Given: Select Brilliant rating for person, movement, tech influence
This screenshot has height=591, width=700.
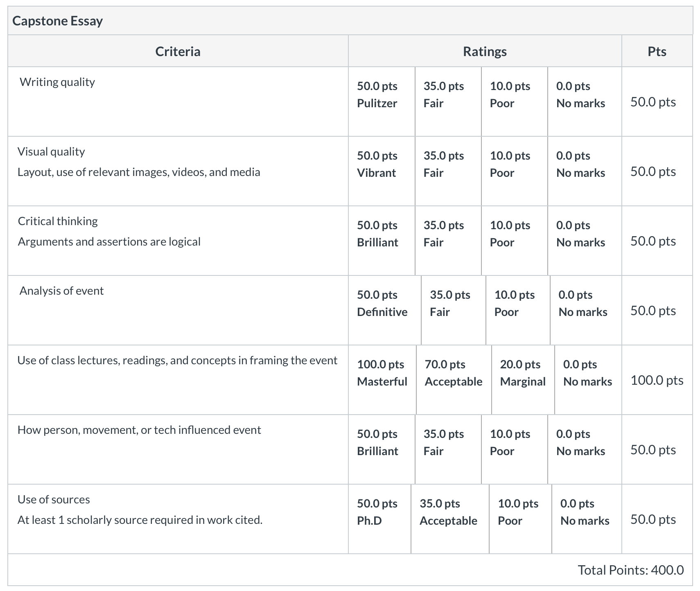Looking at the screenshot, I should coord(382,449).
